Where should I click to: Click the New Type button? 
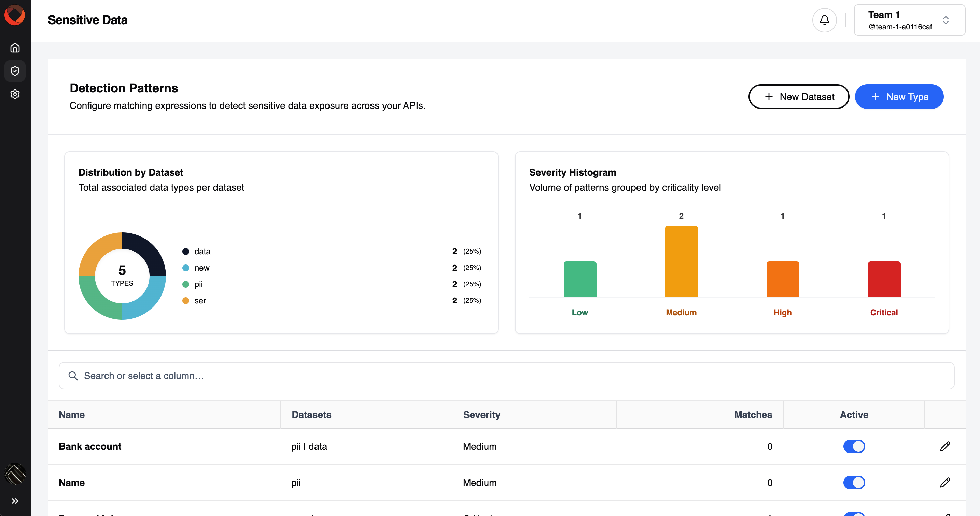899,97
